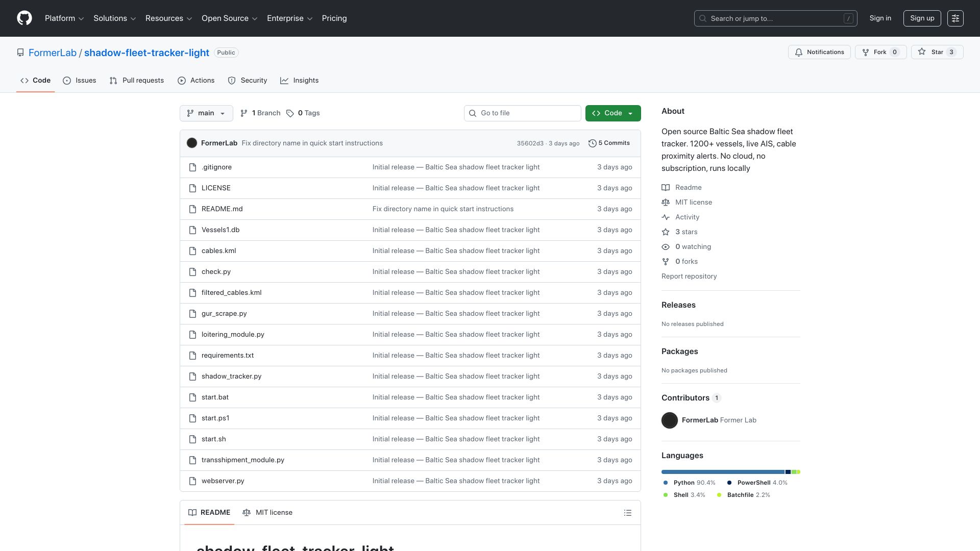The image size is (980, 551).
Task: Click the Python 90.4% language entry
Action: click(x=690, y=483)
